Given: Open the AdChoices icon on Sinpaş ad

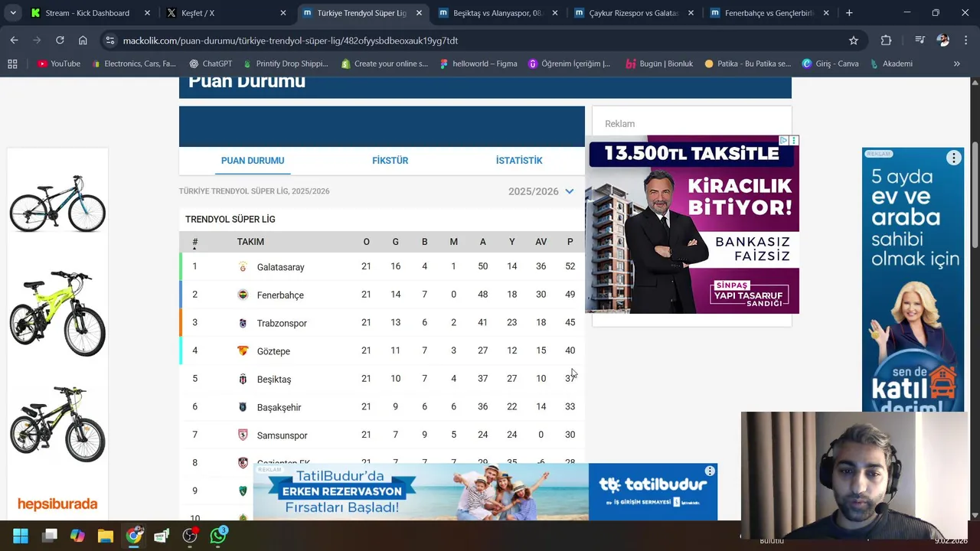Looking at the screenshot, I should coord(784,141).
